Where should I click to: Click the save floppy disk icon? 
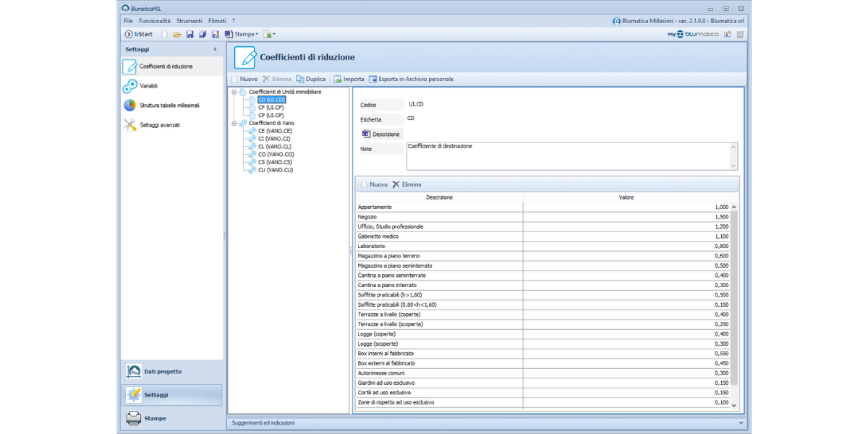pos(190,34)
